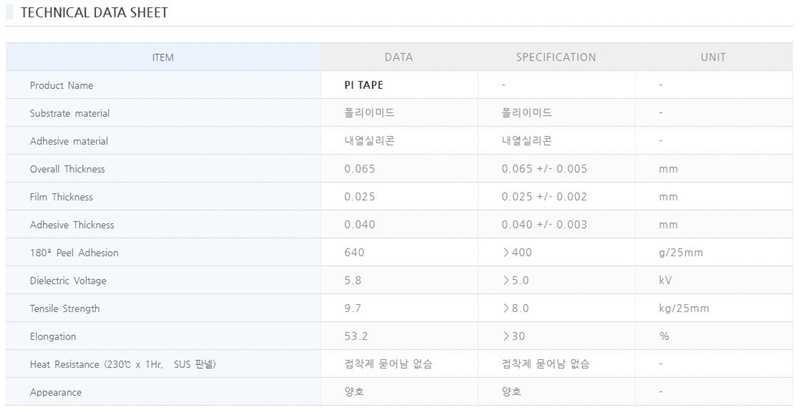Select the 180° Peel Adhesion value 640
Screen dimensions: 800x412
(354, 253)
